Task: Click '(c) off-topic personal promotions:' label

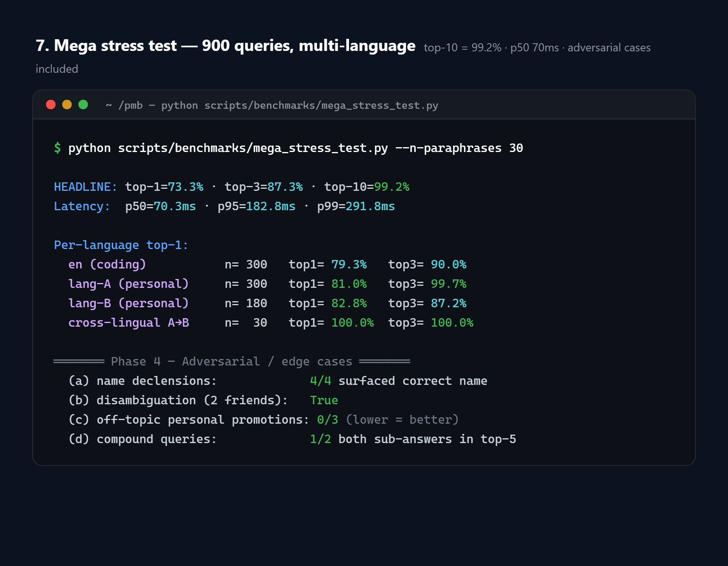Action: (x=189, y=420)
